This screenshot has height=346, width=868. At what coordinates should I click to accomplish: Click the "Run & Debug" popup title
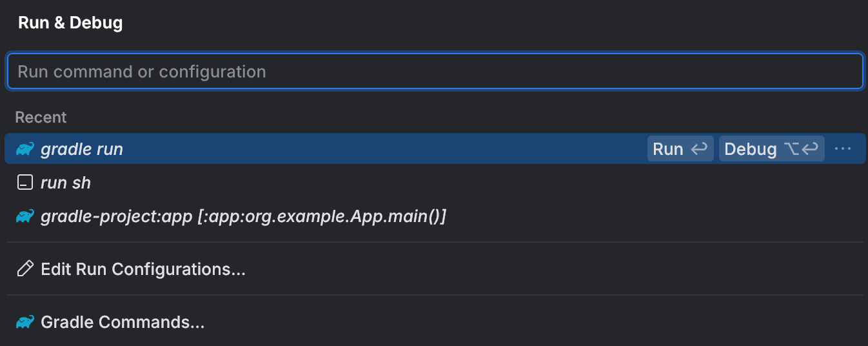[x=70, y=23]
